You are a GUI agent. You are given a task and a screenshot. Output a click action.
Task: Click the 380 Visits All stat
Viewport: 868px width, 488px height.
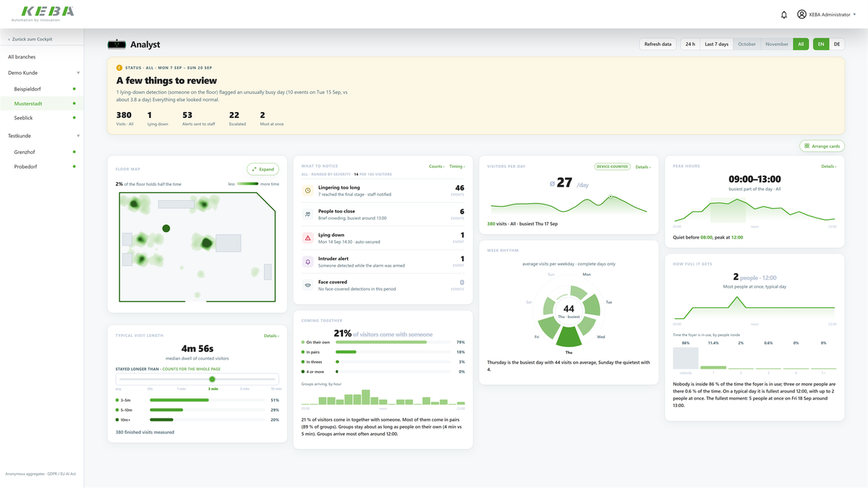(124, 119)
